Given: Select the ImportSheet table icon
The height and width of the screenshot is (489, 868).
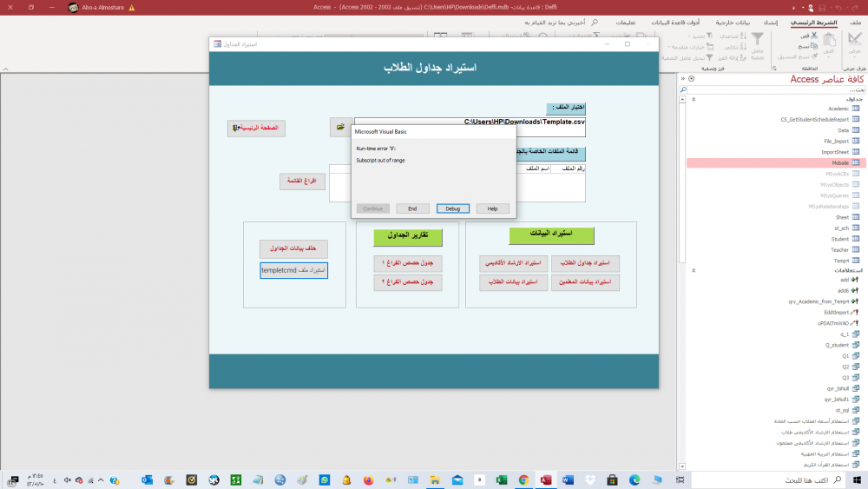Looking at the screenshot, I should (856, 152).
